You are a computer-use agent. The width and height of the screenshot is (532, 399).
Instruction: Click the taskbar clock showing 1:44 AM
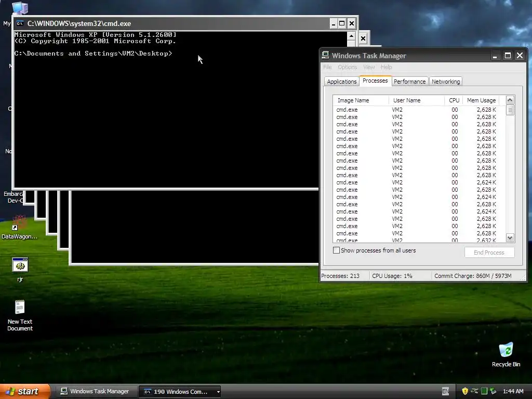513,391
